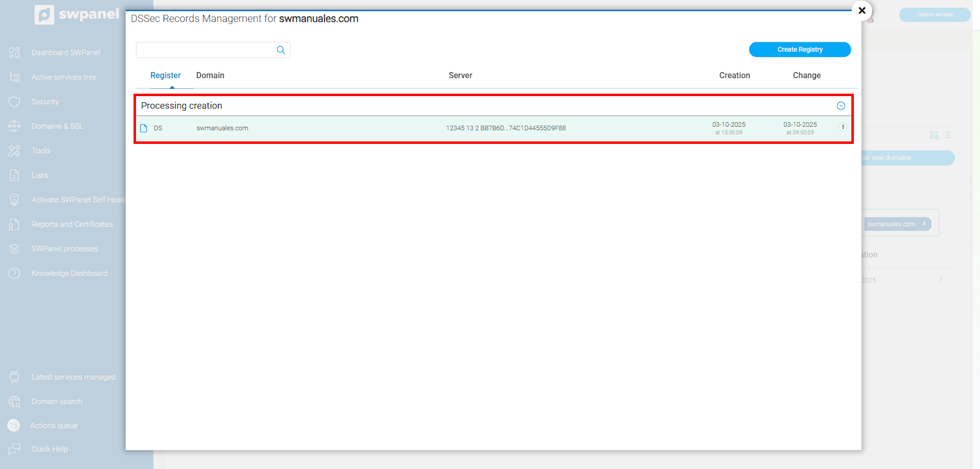Image resolution: width=980 pixels, height=469 pixels.
Task: Open the Domains & SSL www icon
Action: click(x=15, y=126)
